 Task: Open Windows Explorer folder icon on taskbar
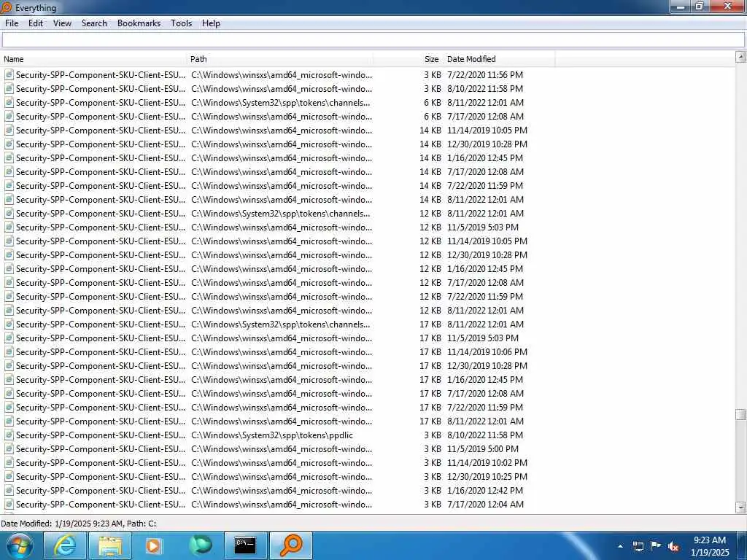(x=110, y=545)
